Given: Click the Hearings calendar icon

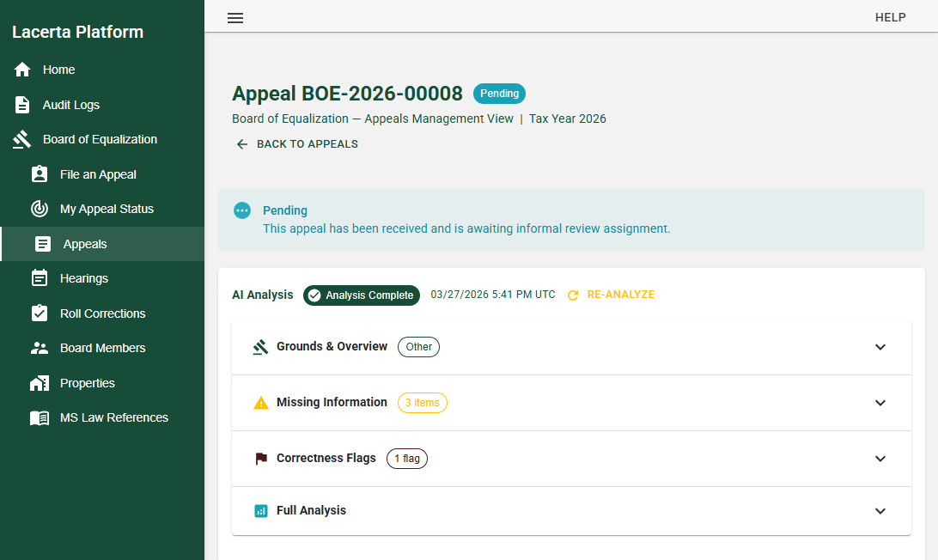Looking at the screenshot, I should pyautogui.click(x=40, y=278).
